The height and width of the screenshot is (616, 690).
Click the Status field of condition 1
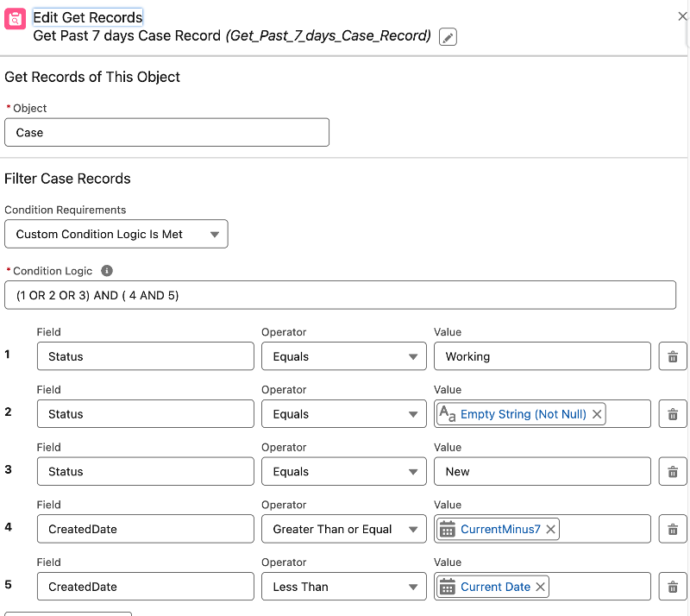146,356
